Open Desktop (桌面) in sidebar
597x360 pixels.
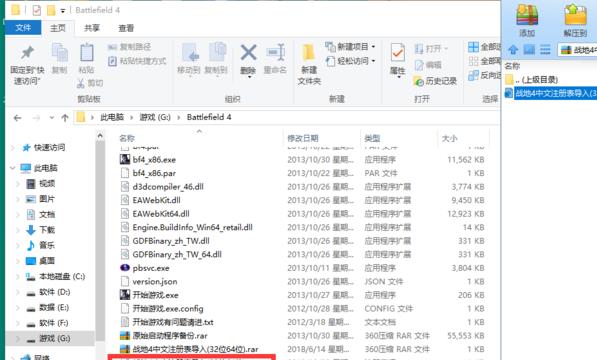pyautogui.click(x=47, y=261)
